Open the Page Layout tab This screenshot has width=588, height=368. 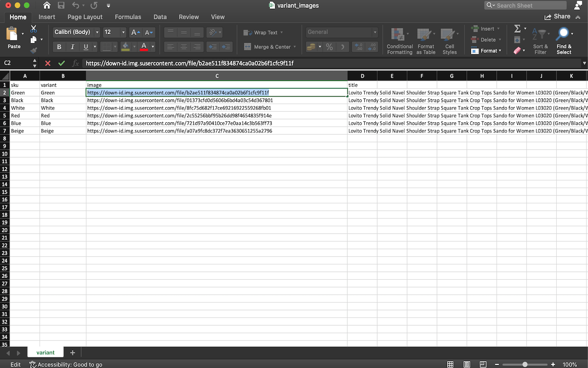(85, 17)
